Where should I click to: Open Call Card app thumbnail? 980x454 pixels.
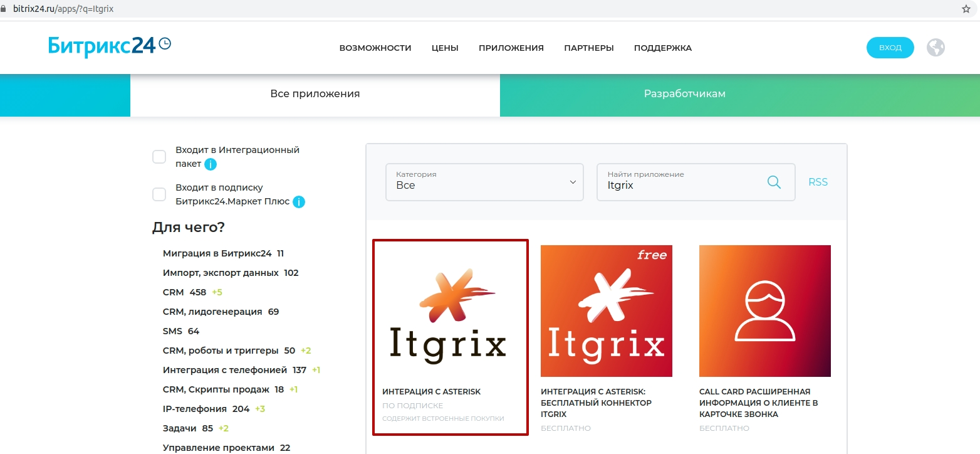pyautogui.click(x=765, y=311)
